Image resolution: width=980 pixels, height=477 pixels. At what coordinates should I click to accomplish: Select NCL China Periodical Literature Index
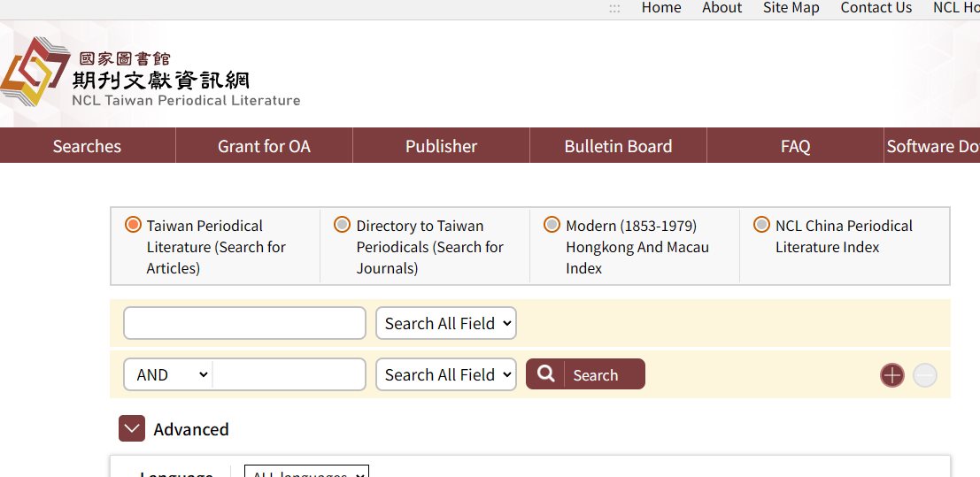(761, 225)
